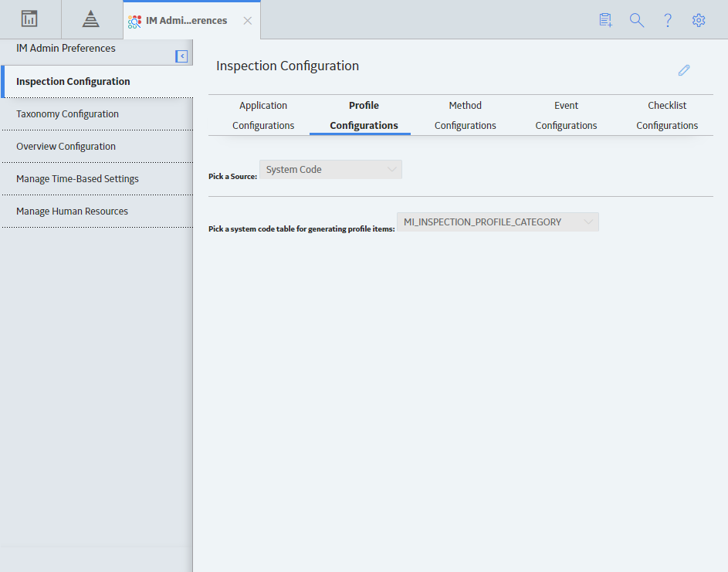The image size is (728, 572).
Task: Switch to Event Configurations tab
Action: pos(566,116)
